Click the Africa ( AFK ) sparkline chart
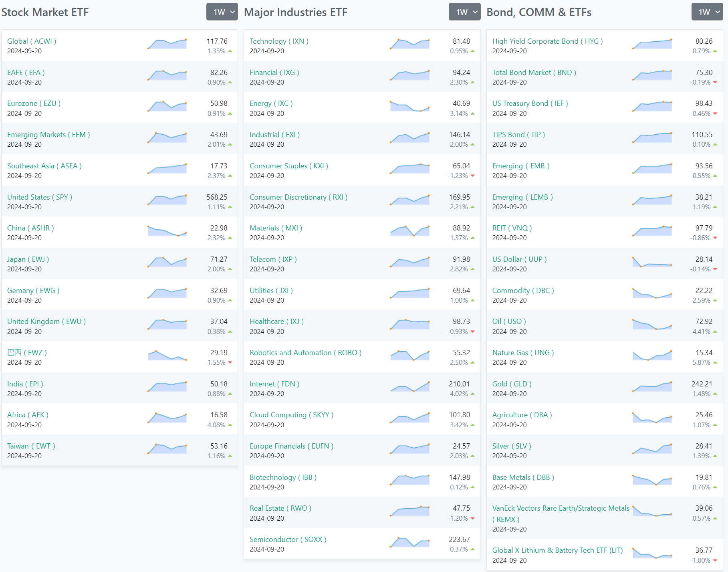The image size is (728, 572). point(167,418)
